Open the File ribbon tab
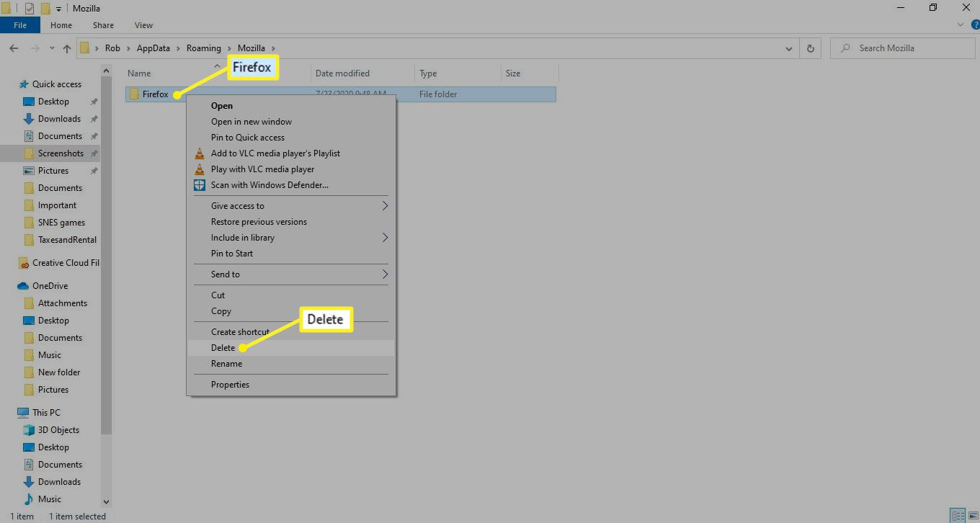This screenshot has height=523, width=980. coord(20,25)
